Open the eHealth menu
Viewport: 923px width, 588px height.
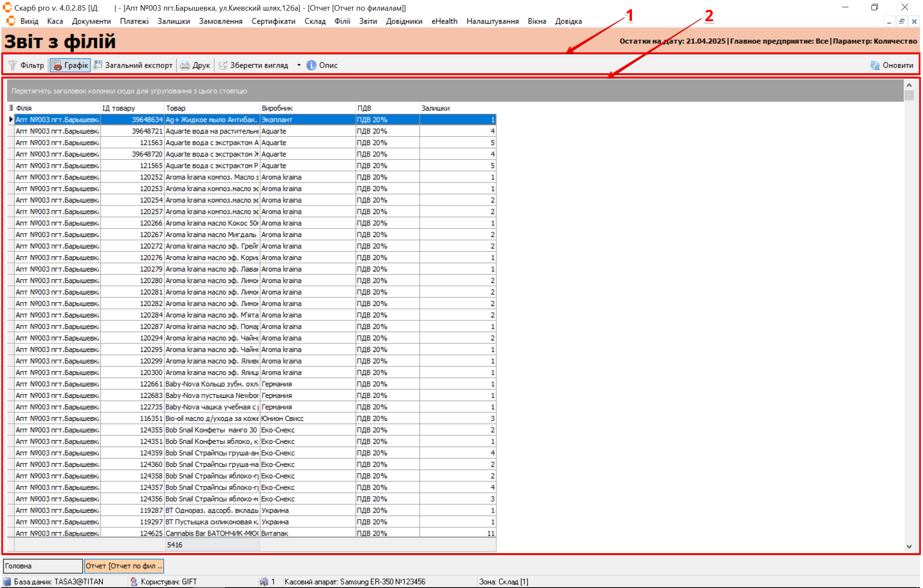(x=444, y=21)
